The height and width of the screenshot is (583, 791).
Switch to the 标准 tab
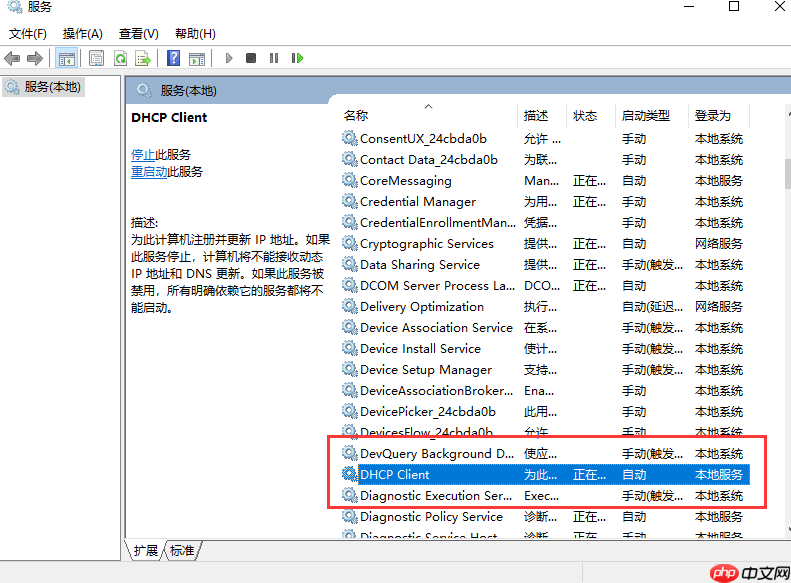coord(182,550)
